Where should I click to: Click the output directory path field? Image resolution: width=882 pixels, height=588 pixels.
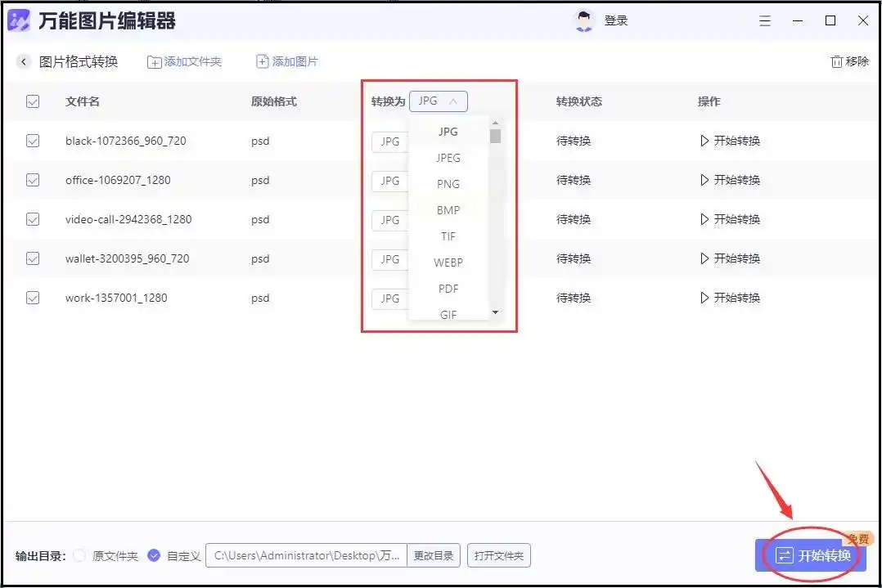[307, 555]
